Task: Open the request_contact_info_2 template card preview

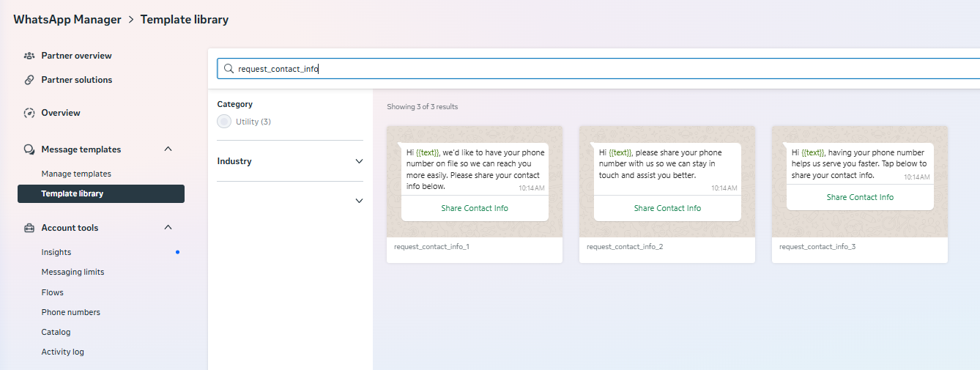Action: pos(667,181)
